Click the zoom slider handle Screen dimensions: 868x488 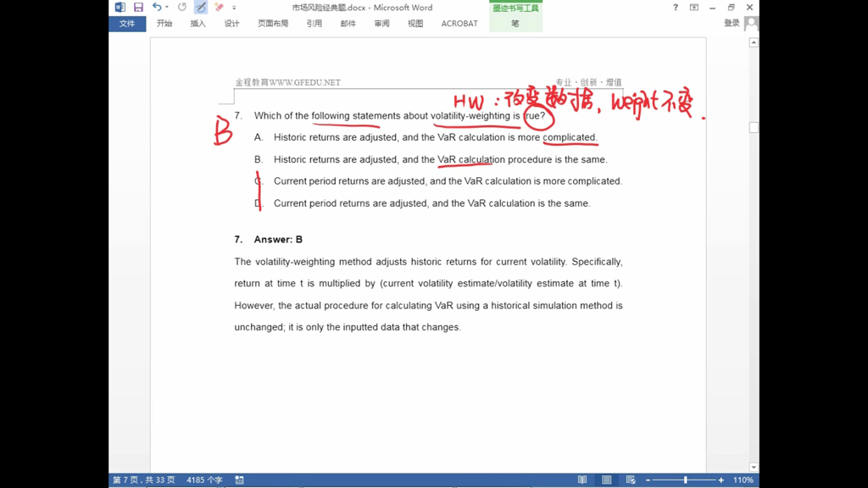(685, 480)
